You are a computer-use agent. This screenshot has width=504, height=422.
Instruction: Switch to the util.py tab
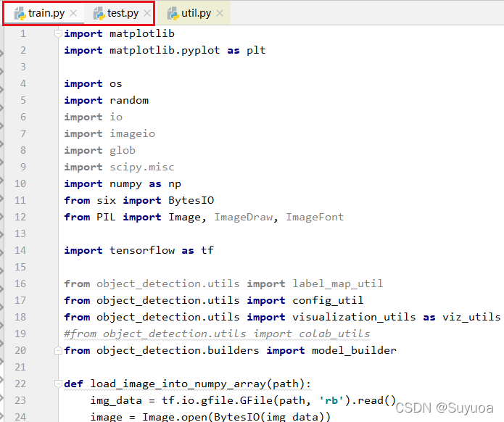[195, 13]
